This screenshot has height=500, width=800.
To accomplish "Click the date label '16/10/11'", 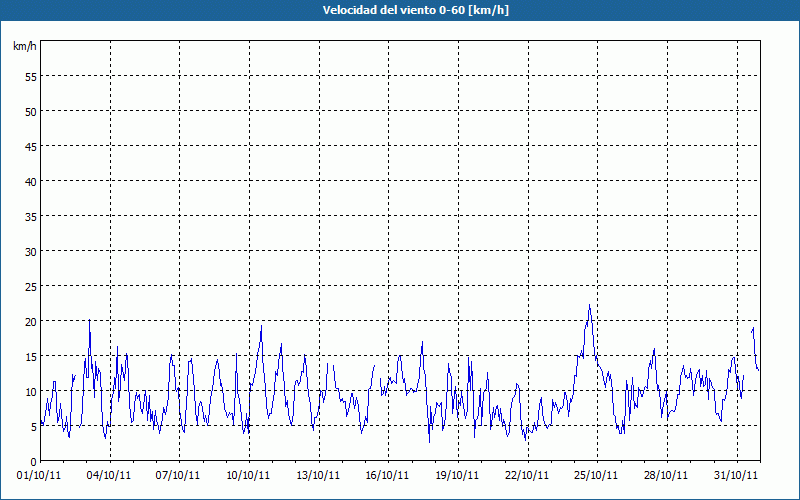I will tap(387, 476).
